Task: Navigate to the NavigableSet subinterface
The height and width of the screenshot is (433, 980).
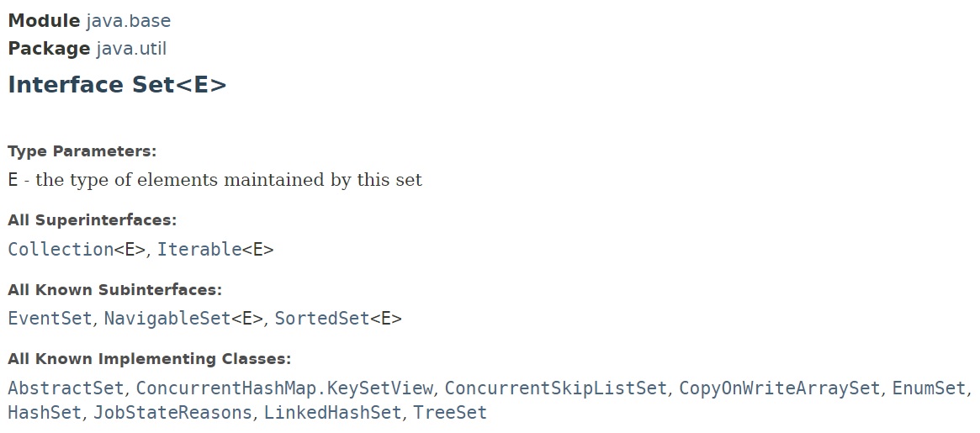Action: 167,319
